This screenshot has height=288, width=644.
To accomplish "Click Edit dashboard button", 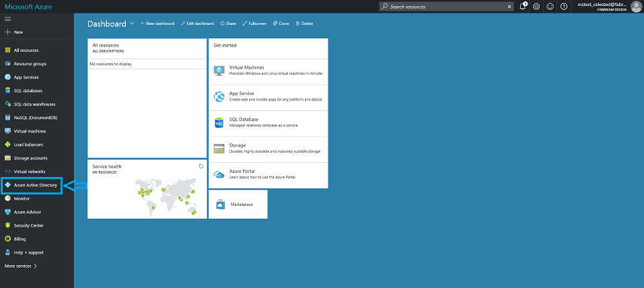I will coord(197,24).
